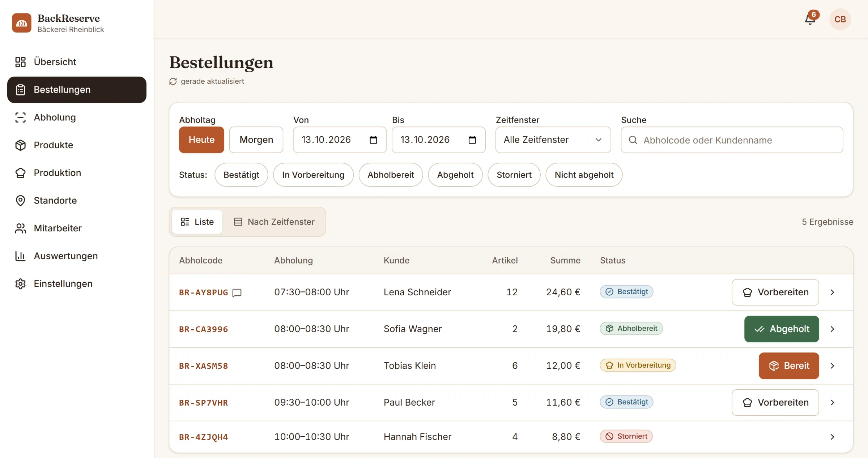Filter by Storniert status
Screen dimensions: 868x458
(514, 175)
